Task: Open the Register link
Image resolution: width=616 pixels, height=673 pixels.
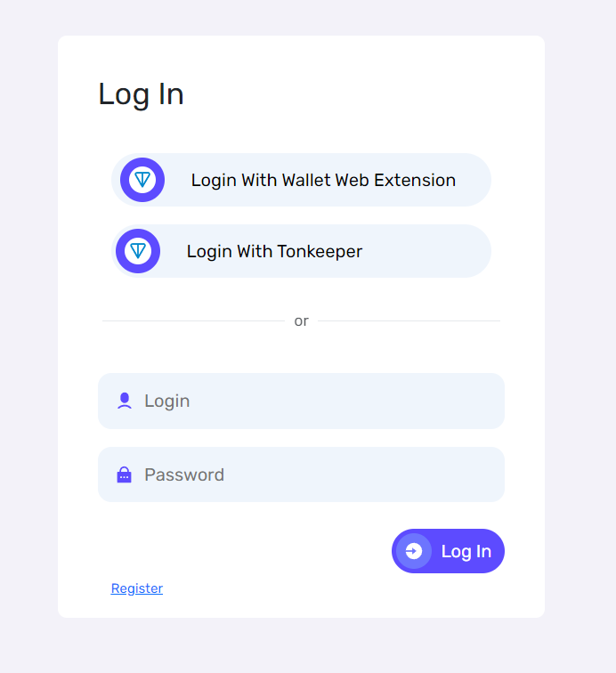Action: coord(137,588)
